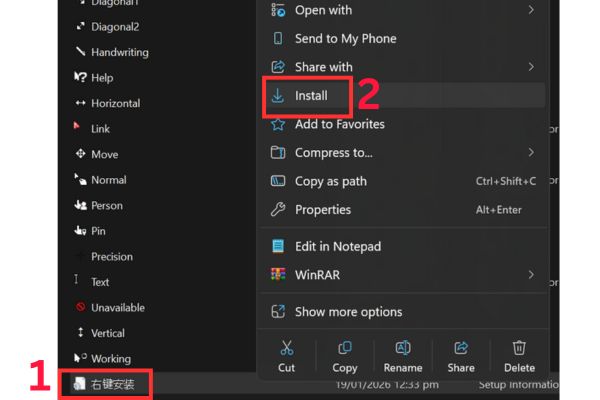The image size is (600, 400).
Task: Choose Edit in Notepad
Action: click(404, 247)
